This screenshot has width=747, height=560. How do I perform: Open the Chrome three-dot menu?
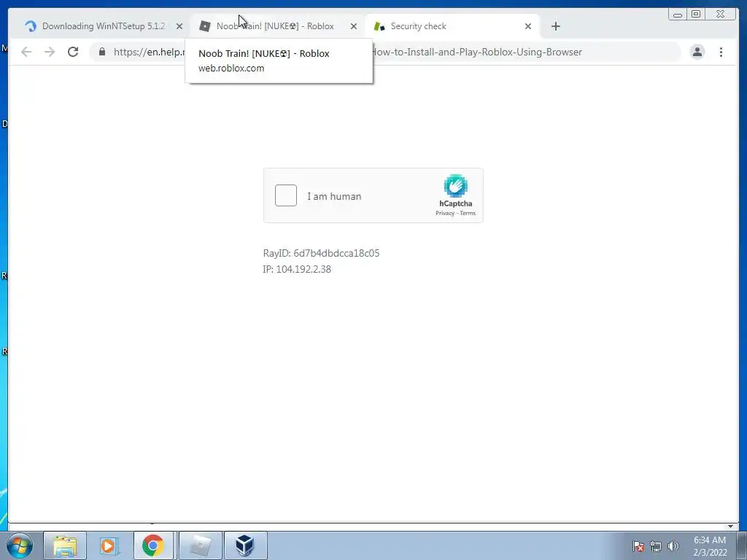[x=721, y=52]
